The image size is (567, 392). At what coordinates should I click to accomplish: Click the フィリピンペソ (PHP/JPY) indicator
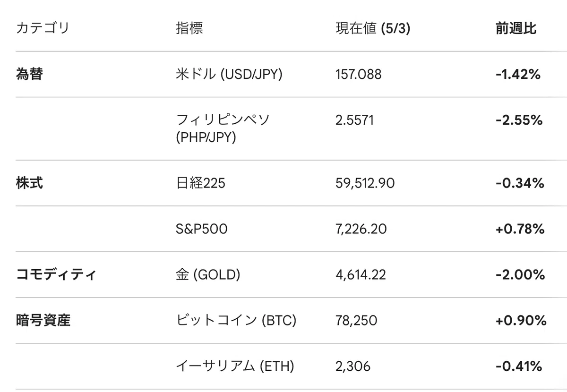[x=223, y=128]
